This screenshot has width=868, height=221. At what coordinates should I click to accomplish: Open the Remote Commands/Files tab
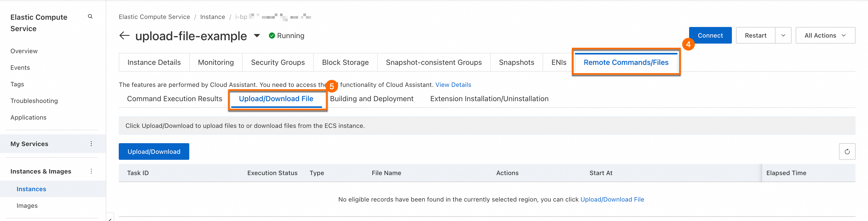click(x=626, y=62)
